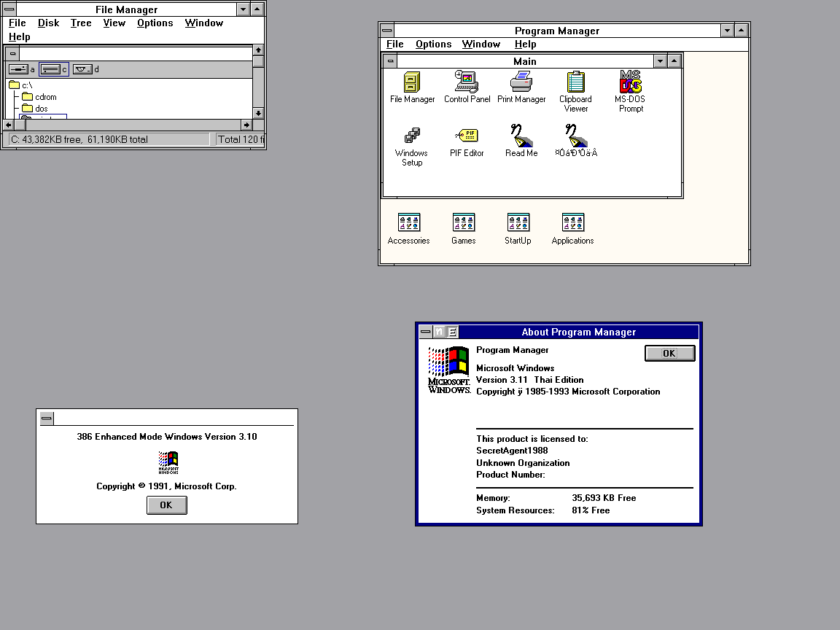
Task: Open Print Manager
Action: click(521, 82)
